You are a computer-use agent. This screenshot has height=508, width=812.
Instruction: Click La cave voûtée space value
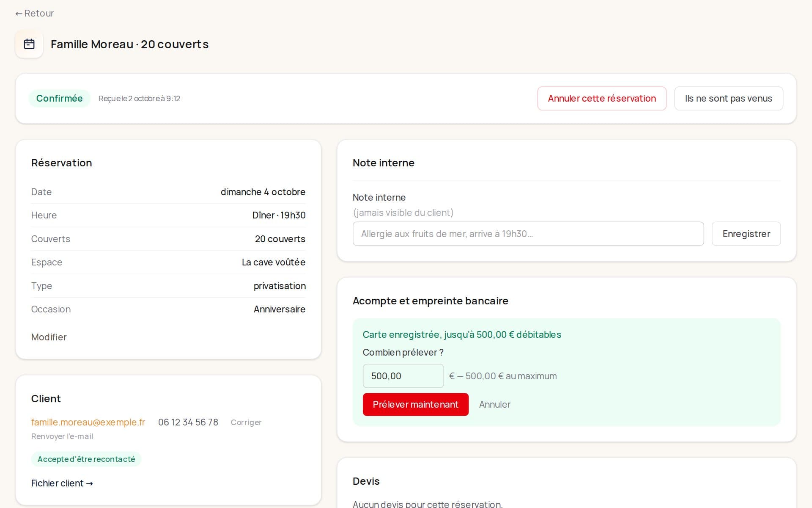point(273,262)
